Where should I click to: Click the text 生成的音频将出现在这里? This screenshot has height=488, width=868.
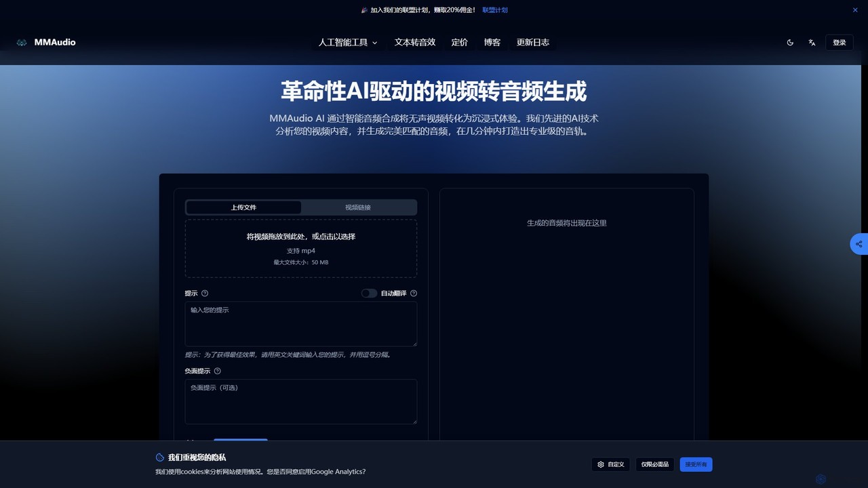pyautogui.click(x=567, y=223)
